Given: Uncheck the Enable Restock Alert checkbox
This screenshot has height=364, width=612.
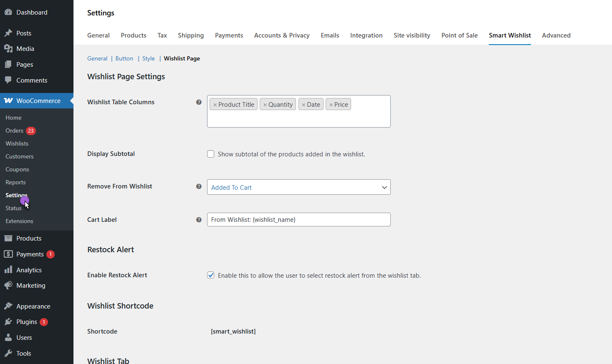Looking at the screenshot, I should tap(211, 275).
